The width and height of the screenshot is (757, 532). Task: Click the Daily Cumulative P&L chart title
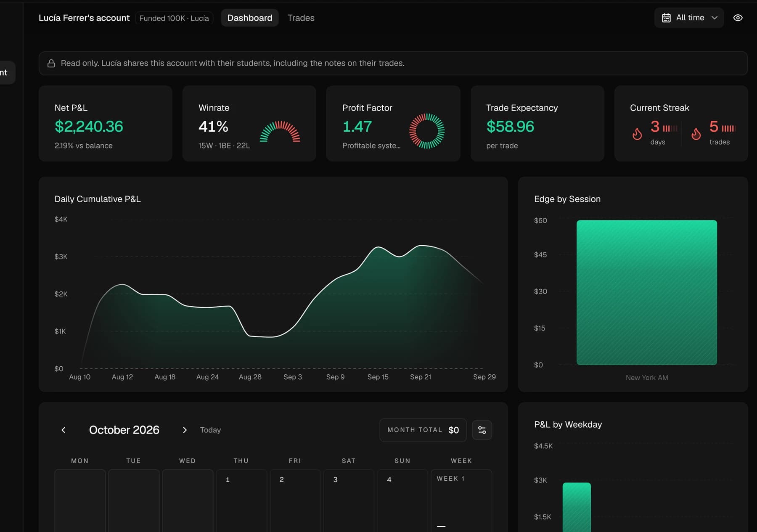click(x=98, y=199)
